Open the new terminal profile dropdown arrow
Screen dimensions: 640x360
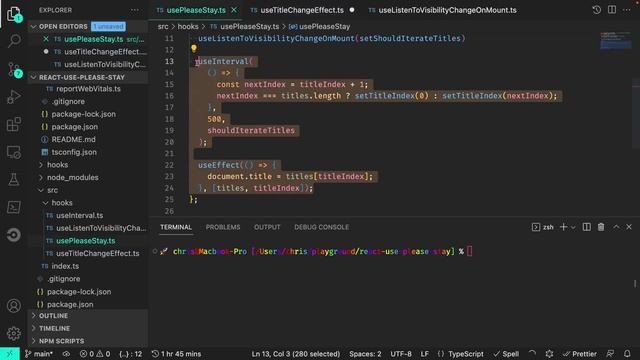click(573, 227)
